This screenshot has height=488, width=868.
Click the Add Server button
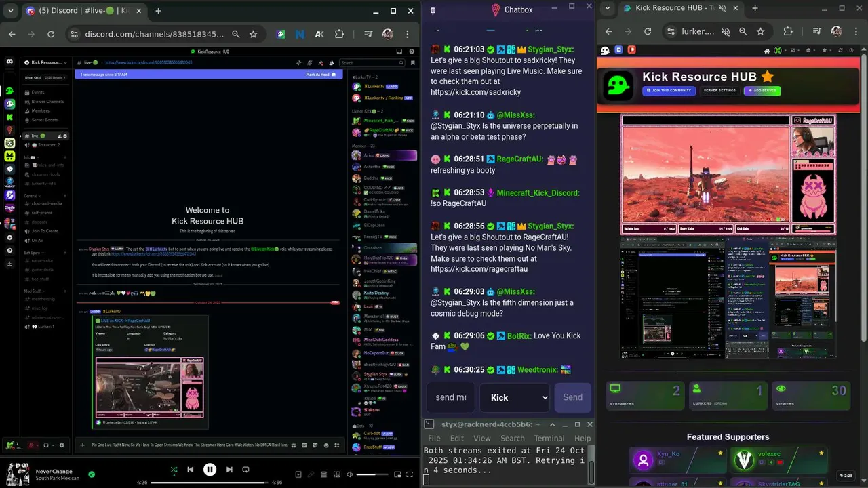pos(762,90)
